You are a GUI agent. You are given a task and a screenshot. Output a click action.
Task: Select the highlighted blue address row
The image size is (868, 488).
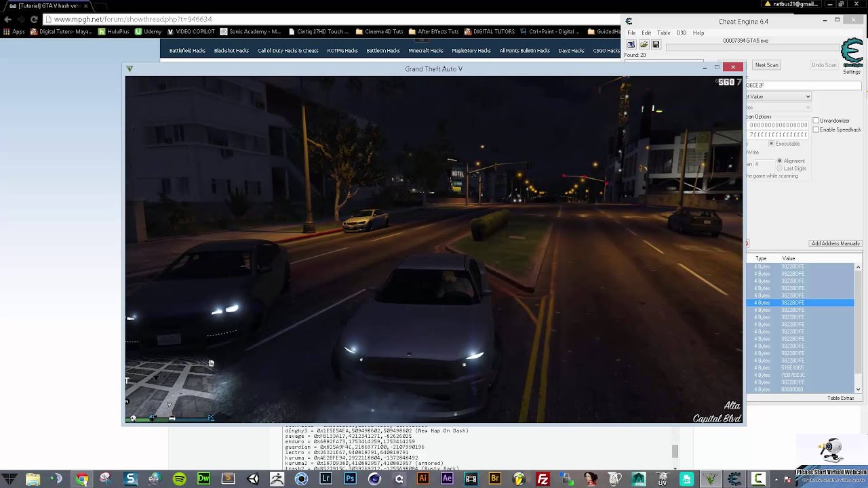[x=800, y=302]
